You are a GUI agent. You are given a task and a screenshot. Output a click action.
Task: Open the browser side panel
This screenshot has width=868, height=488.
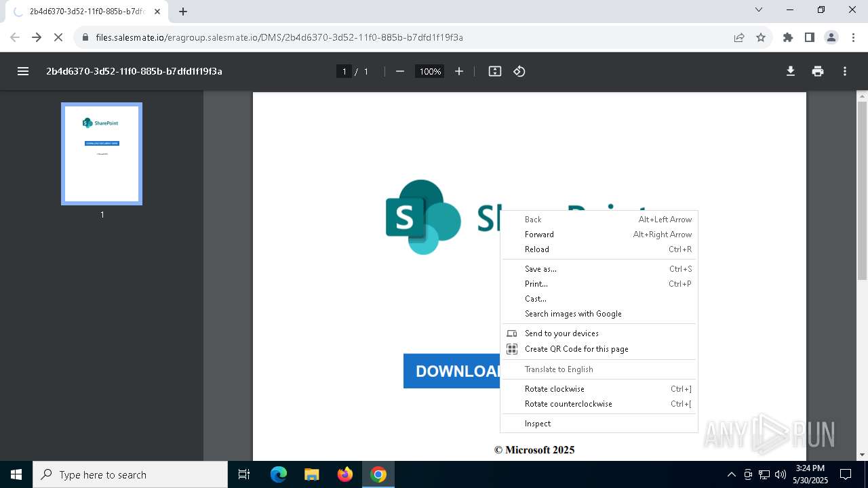point(810,37)
